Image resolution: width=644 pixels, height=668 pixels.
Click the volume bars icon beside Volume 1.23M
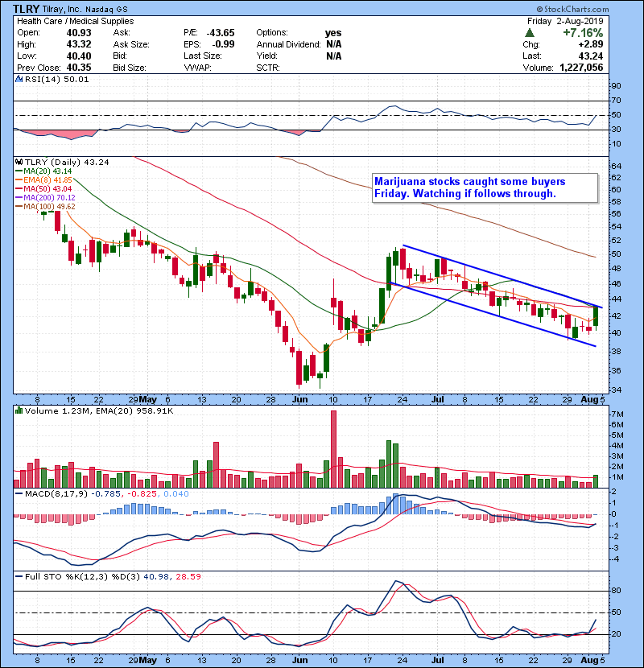pos(19,410)
